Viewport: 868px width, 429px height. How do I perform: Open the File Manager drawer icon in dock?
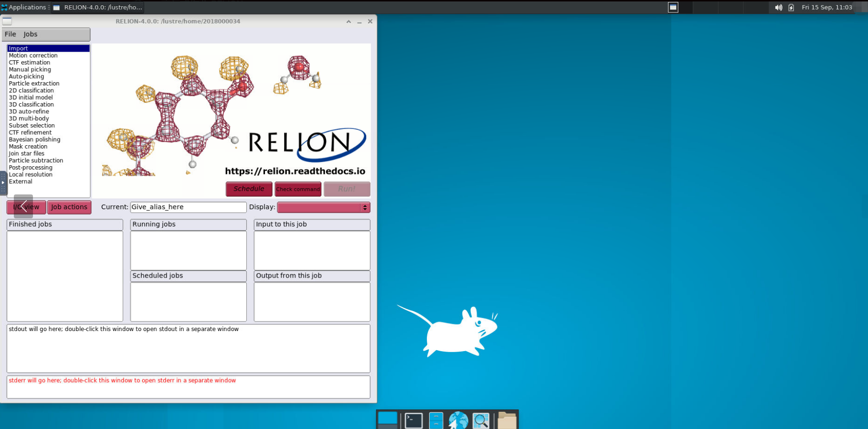pos(436,420)
